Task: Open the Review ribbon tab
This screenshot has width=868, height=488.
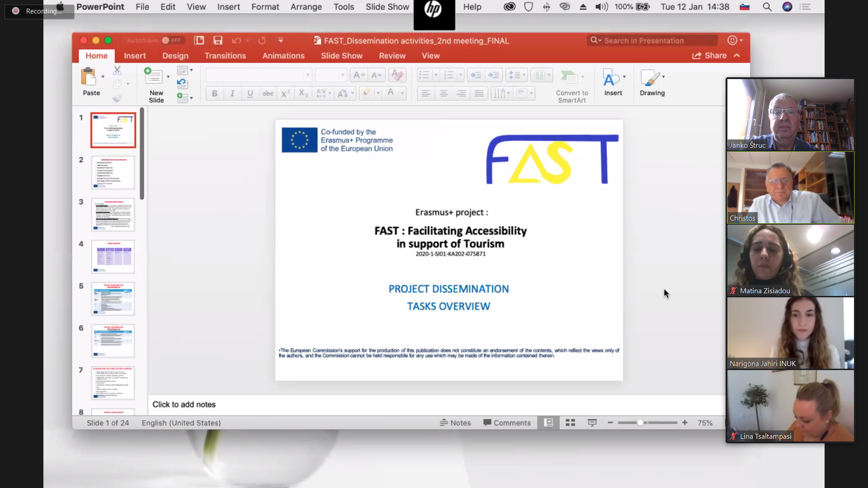Action: (x=392, y=56)
